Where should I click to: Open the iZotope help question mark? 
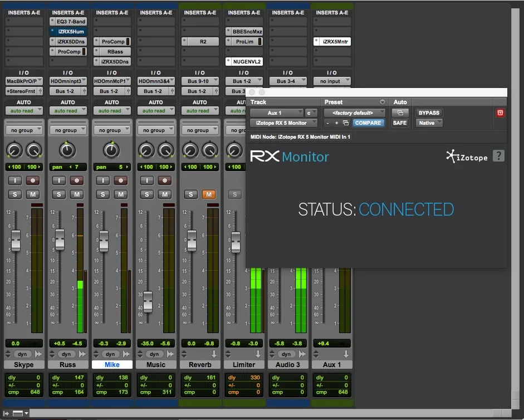[x=498, y=156]
